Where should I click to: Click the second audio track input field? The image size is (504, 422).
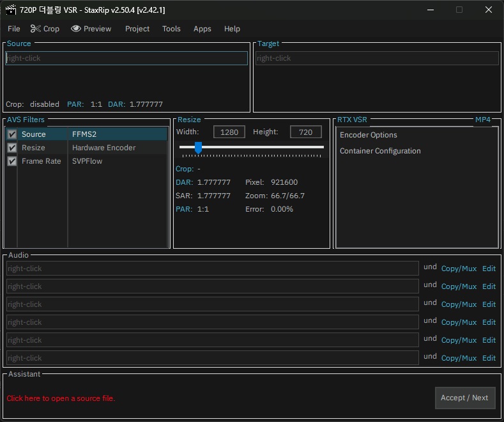point(213,286)
